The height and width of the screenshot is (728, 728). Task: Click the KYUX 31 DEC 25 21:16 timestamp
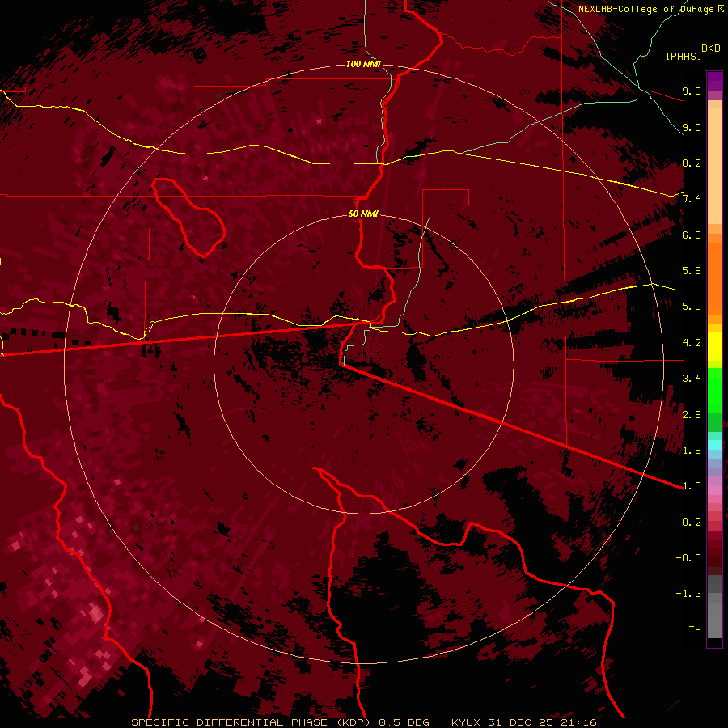click(x=523, y=722)
